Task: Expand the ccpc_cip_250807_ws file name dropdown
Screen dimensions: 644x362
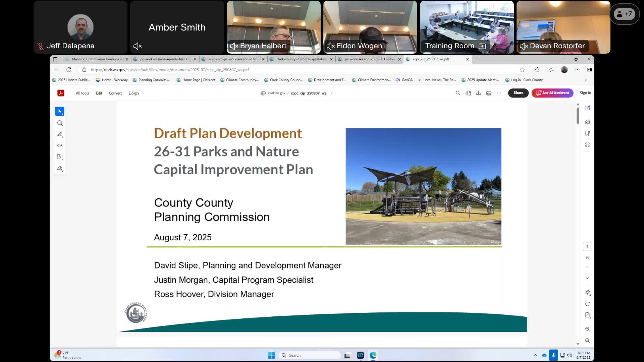Action: coord(332,93)
